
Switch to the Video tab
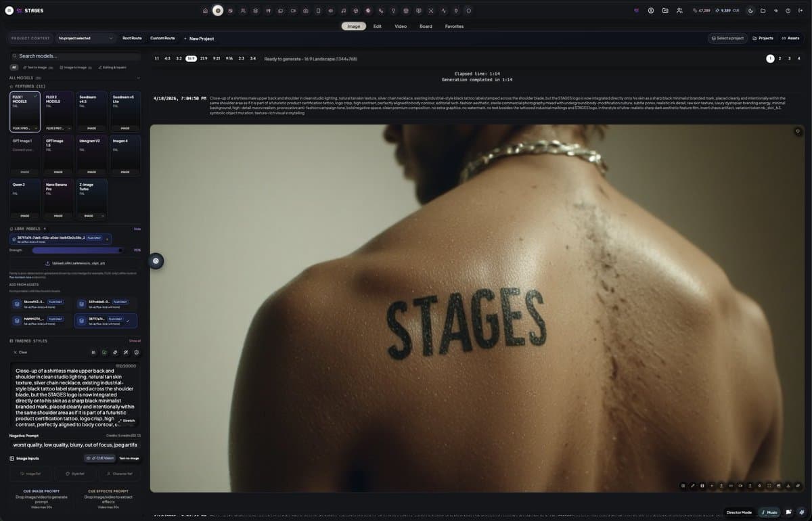[401, 26]
